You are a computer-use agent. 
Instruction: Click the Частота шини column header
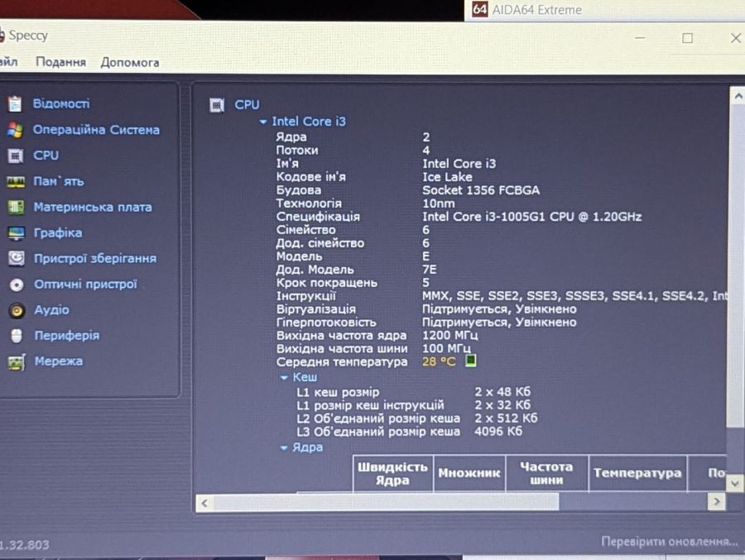(546, 473)
